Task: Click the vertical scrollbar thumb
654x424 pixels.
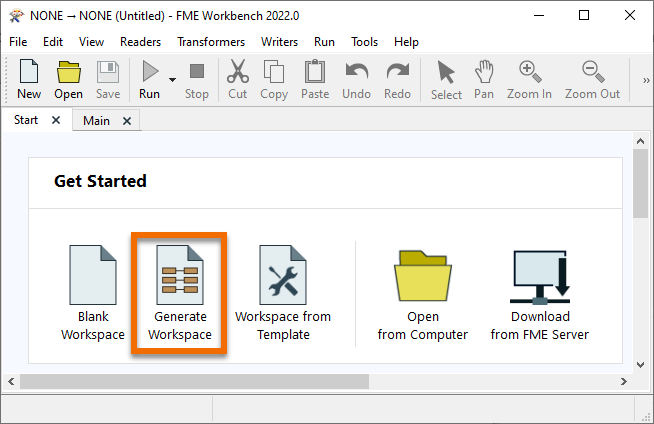Action: click(640, 183)
